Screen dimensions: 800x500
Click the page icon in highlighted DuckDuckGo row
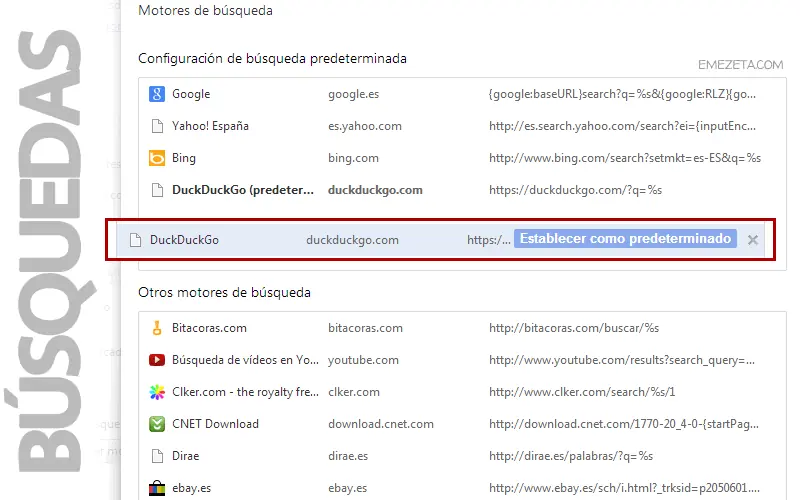pos(135,240)
